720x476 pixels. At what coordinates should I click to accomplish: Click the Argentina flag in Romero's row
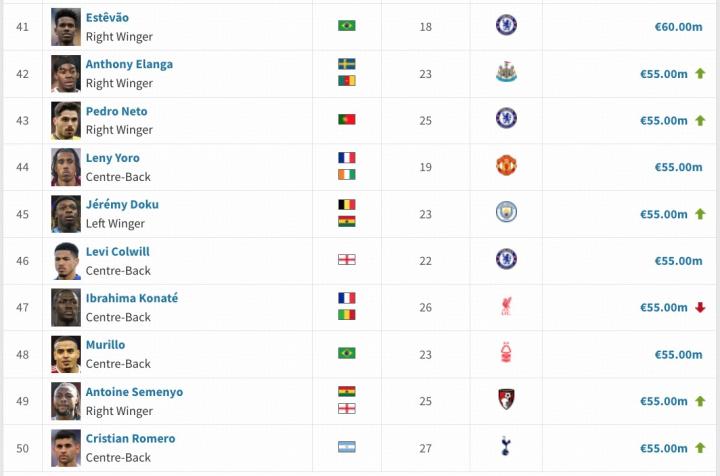pyautogui.click(x=346, y=447)
